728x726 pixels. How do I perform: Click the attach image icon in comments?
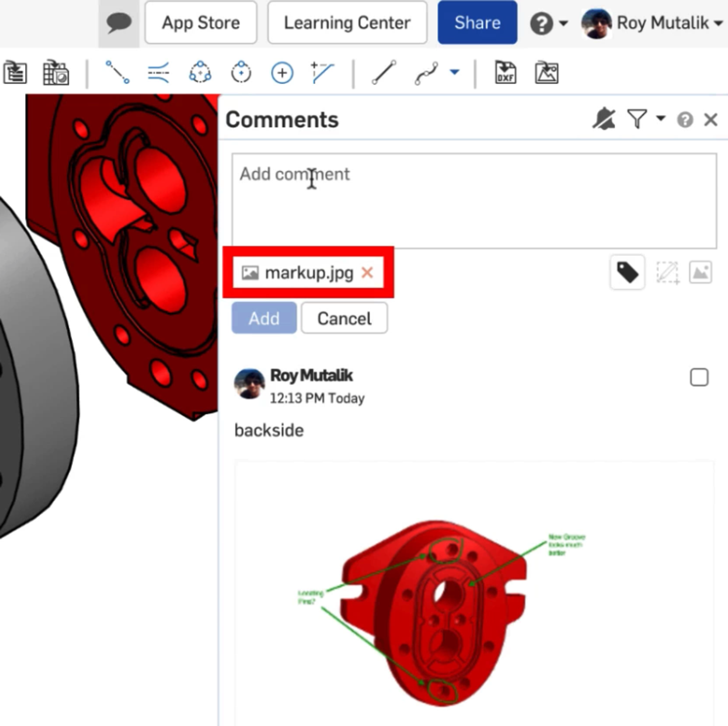[700, 273]
